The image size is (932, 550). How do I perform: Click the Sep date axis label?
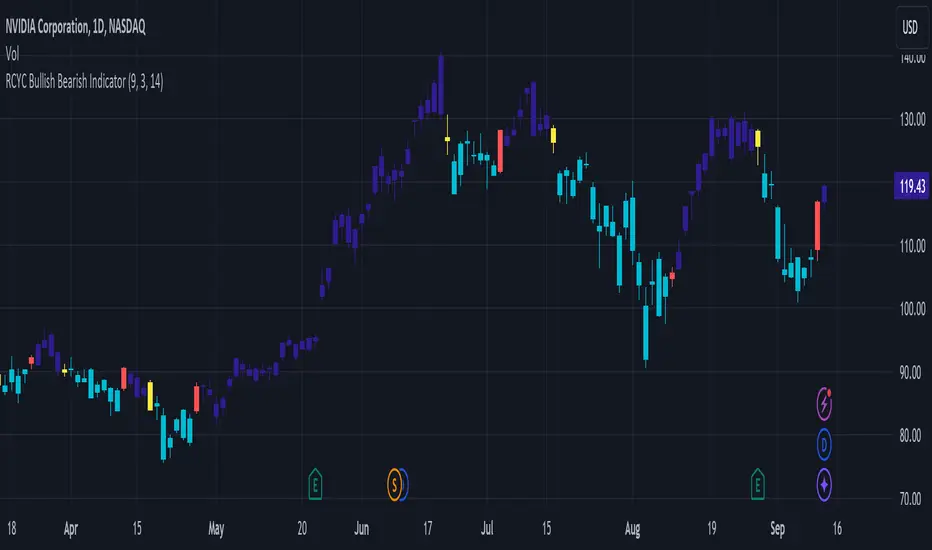click(777, 529)
